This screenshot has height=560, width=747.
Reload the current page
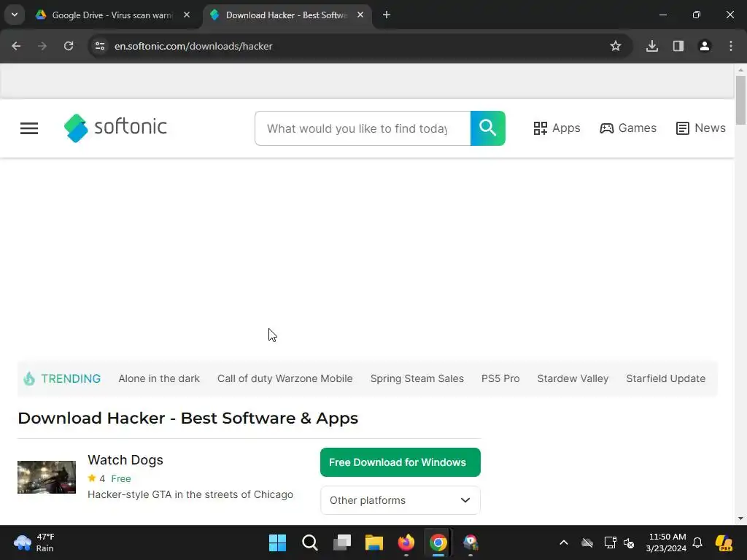click(69, 46)
